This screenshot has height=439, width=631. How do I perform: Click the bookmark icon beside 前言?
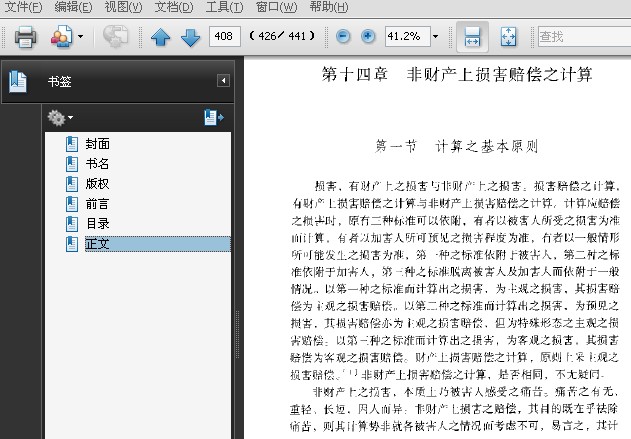click(x=72, y=204)
